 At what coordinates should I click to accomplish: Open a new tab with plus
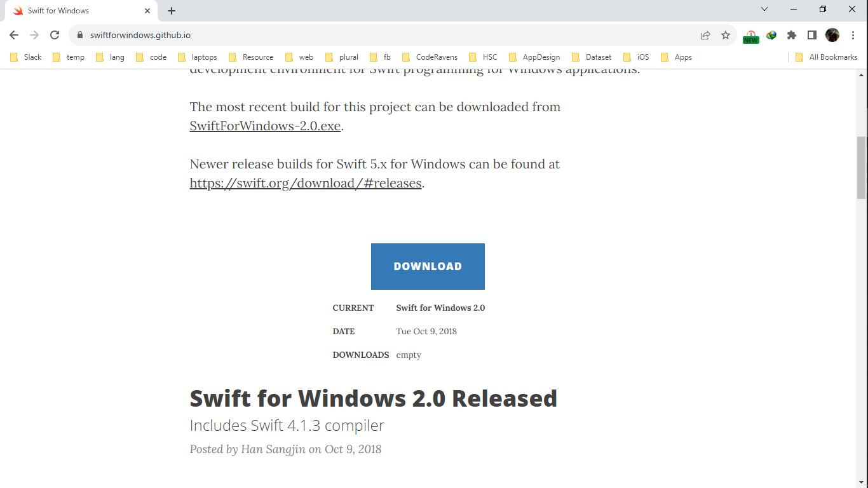pyautogui.click(x=172, y=11)
